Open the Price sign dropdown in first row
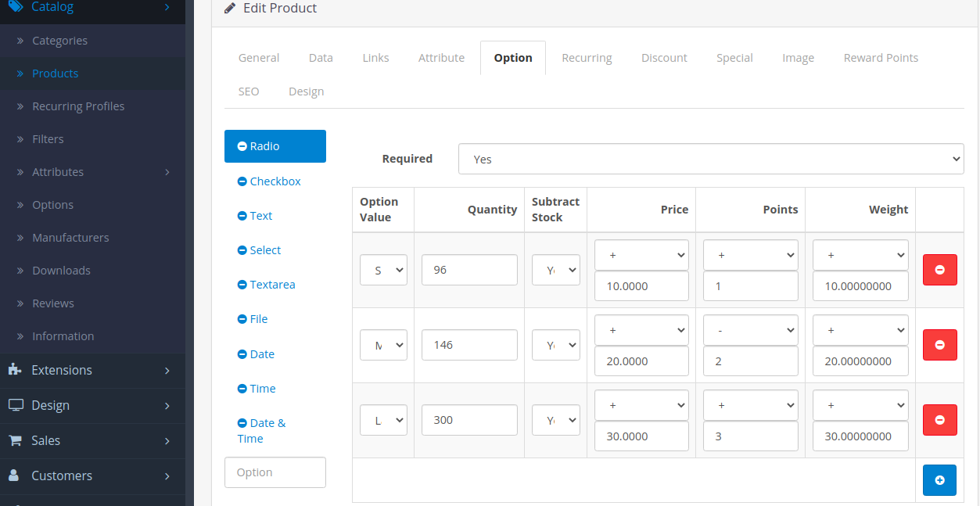This screenshot has width=980, height=506. [x=641, y=255]
